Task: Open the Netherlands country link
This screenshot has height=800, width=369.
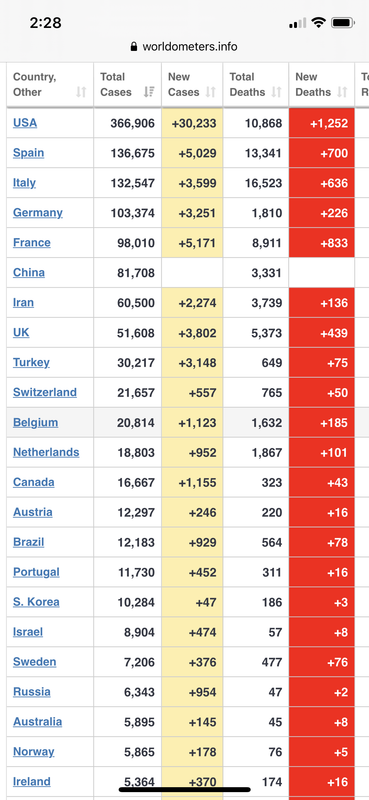Action: [46, 453]
